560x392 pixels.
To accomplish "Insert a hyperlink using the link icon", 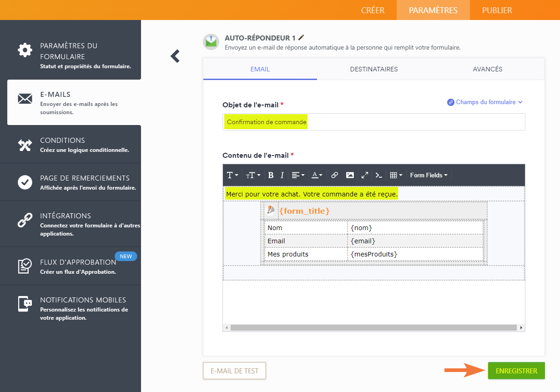I will tap(334, 176).
